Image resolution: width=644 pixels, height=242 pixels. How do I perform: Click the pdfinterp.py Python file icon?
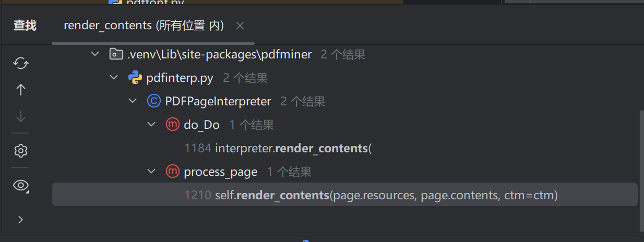tap(135, 78)
